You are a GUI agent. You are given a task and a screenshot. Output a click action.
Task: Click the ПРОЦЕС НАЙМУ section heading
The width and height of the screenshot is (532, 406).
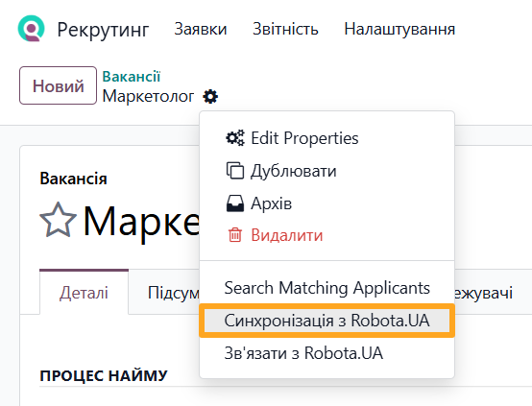coord(104,376)
